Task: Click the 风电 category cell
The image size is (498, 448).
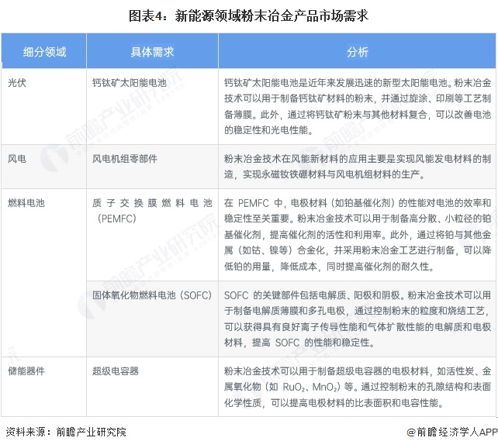Action: point(44,167)
